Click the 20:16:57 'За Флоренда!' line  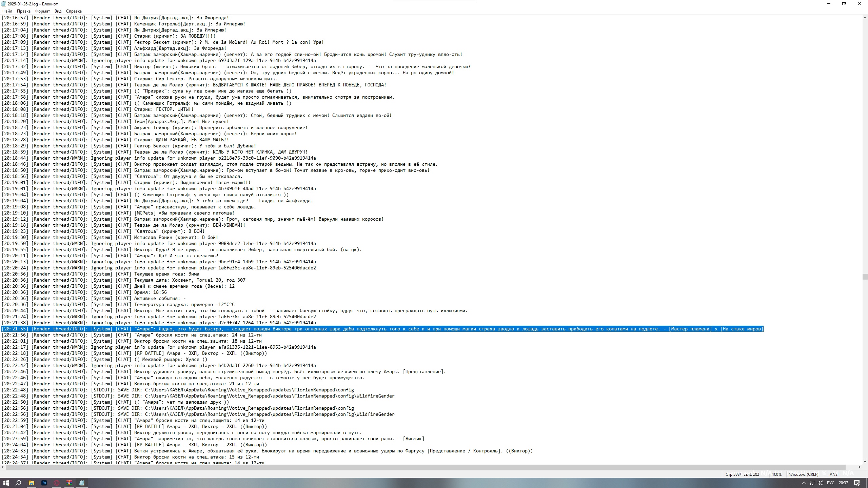(x=115, y=18)
